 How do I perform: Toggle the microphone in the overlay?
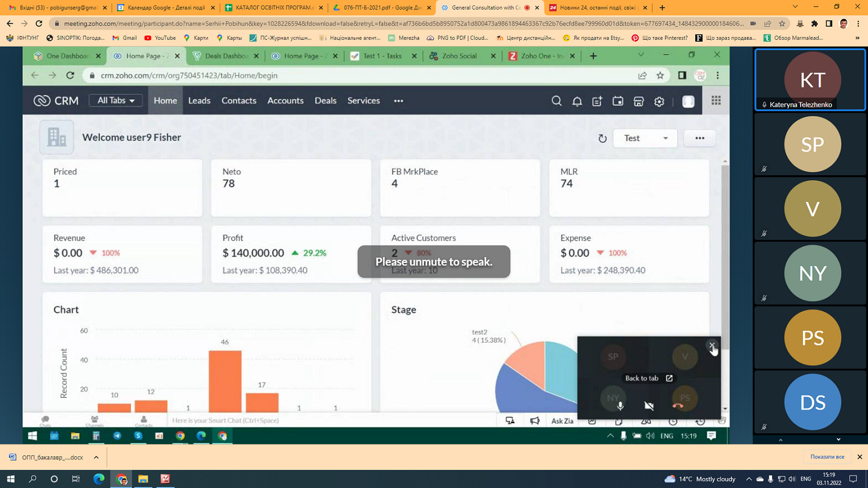pos(620,405)
